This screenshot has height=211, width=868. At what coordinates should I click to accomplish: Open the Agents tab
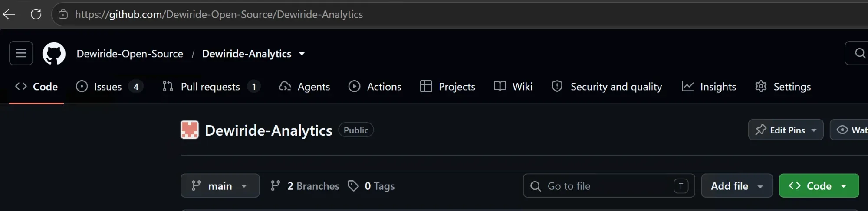[x=304, y=87]
